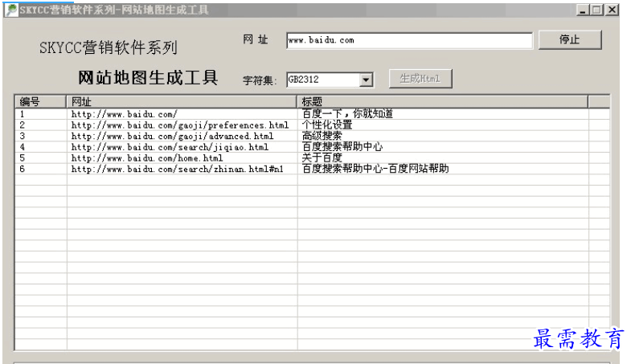
Task: Select row with search/jiqiao.html URL
Action: [x=312, y=147]
